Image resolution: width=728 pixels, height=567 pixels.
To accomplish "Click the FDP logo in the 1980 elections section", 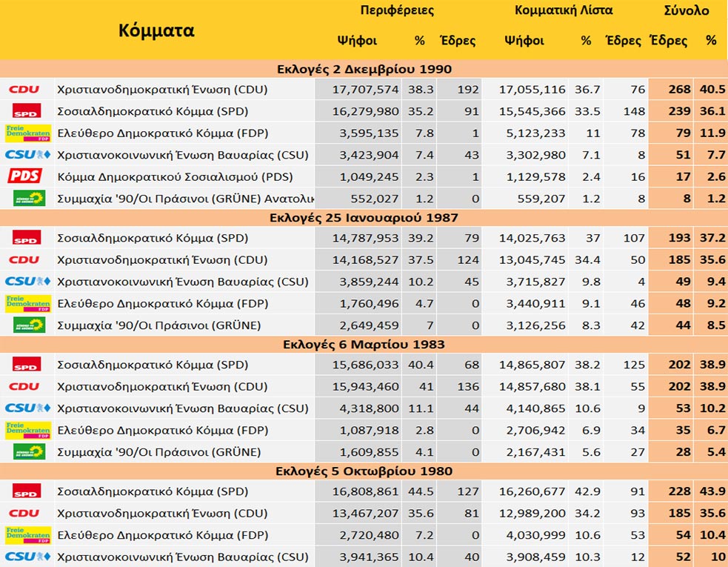I will 28,535.
